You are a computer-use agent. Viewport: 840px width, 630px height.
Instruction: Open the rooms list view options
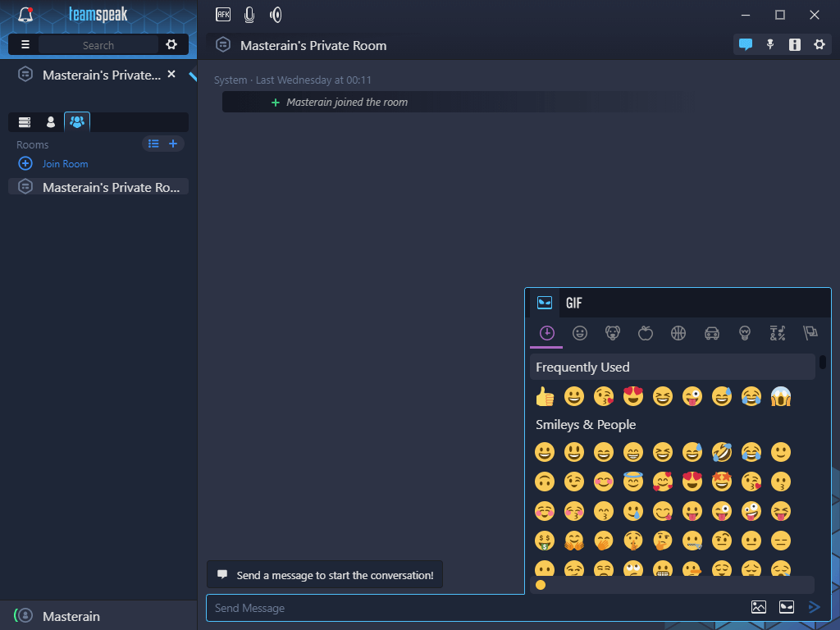pyautogui.click(x=153, y=144)
